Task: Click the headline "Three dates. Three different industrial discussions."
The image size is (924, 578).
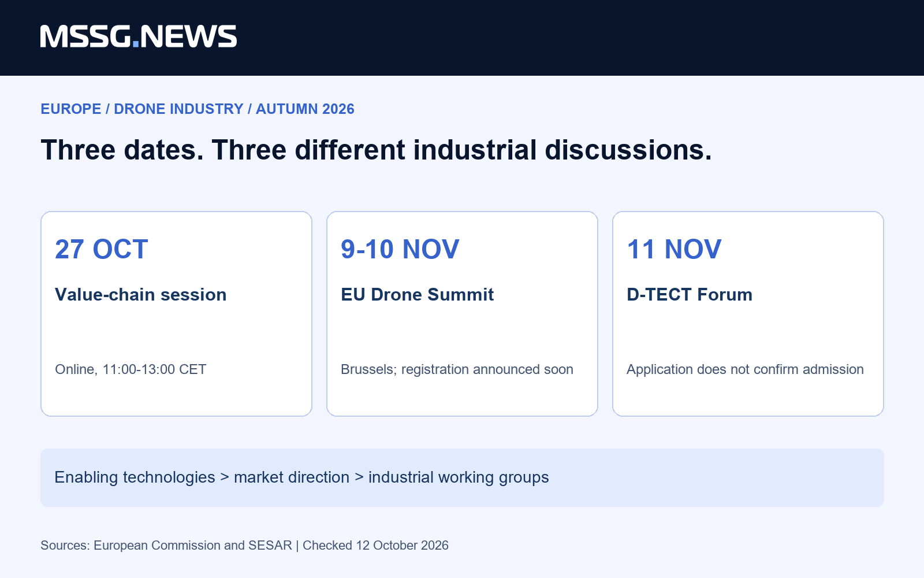Action: coord(376,150)
